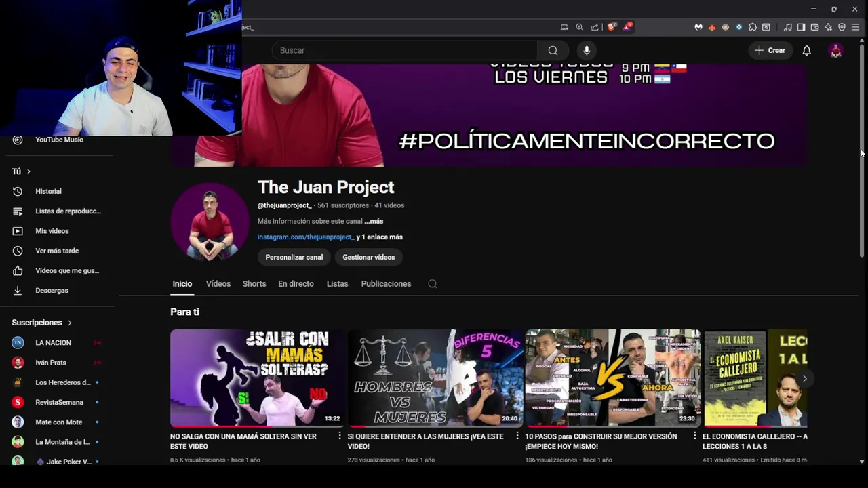Click Brave Rewards triangle icon

coord(627,27)
